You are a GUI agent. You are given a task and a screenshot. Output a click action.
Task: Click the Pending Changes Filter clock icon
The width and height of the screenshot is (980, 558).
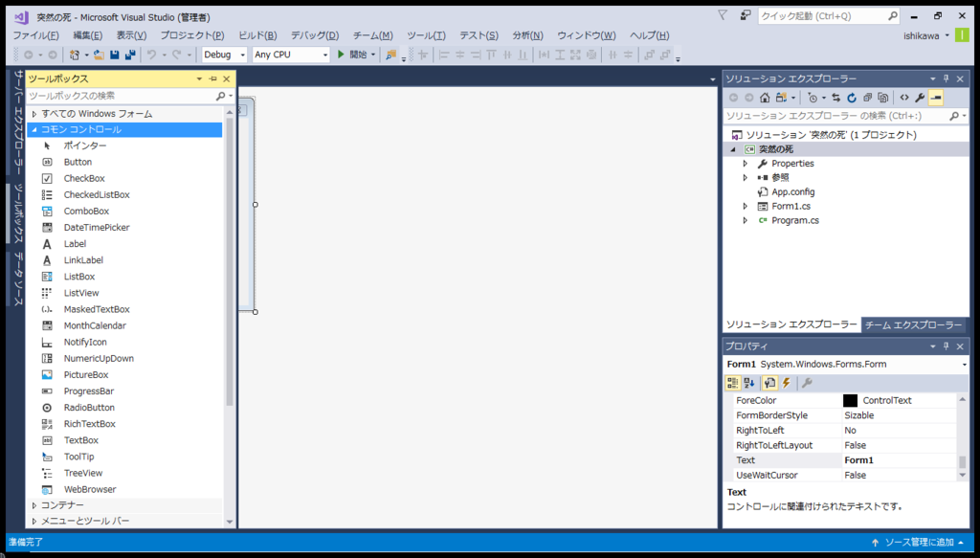click(812, 98)
